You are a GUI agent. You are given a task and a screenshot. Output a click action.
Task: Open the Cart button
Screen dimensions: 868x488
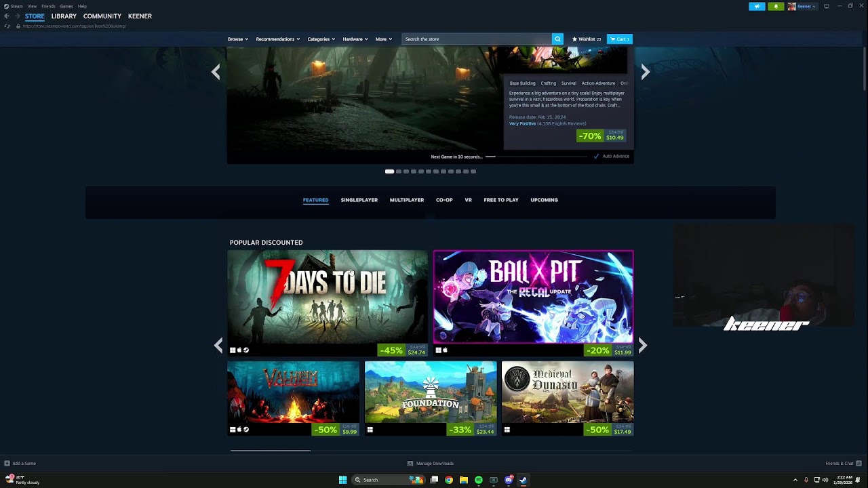[x=620, y=39]
